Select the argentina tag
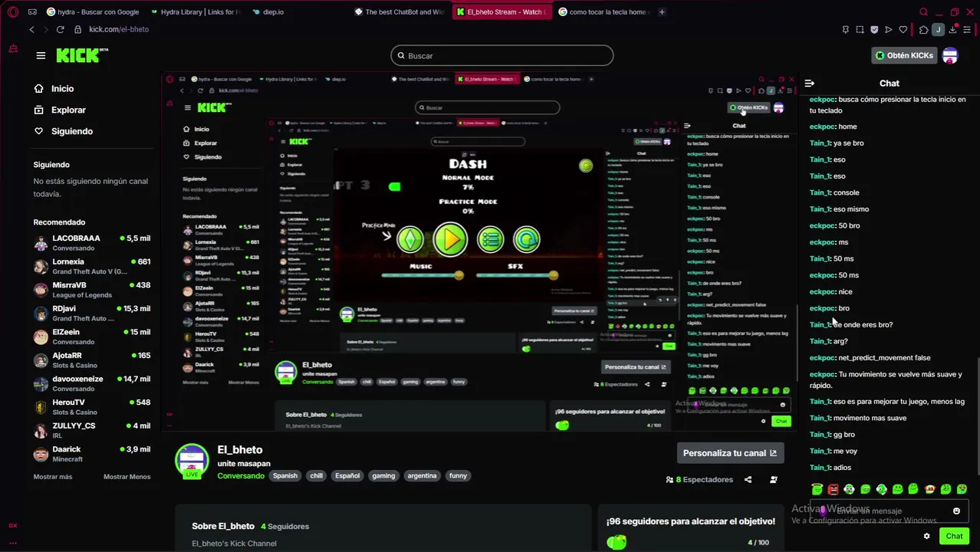 [x=422, y=475]
